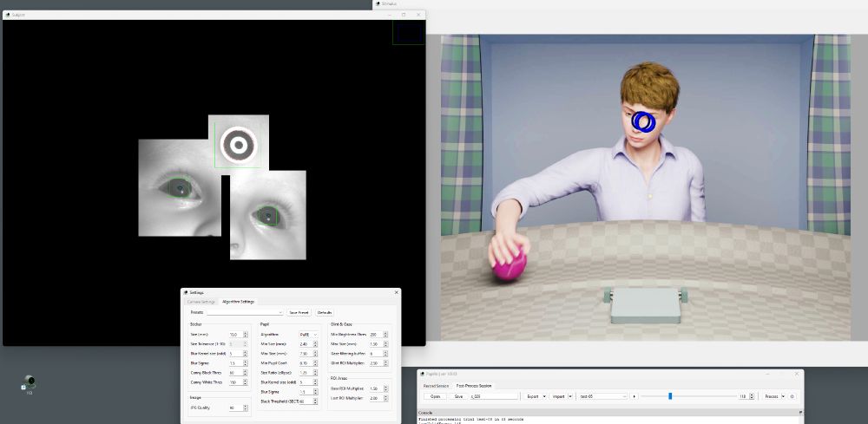Open the Export dropdown arrow
This screenshot has height=424, width=868.
545,396
